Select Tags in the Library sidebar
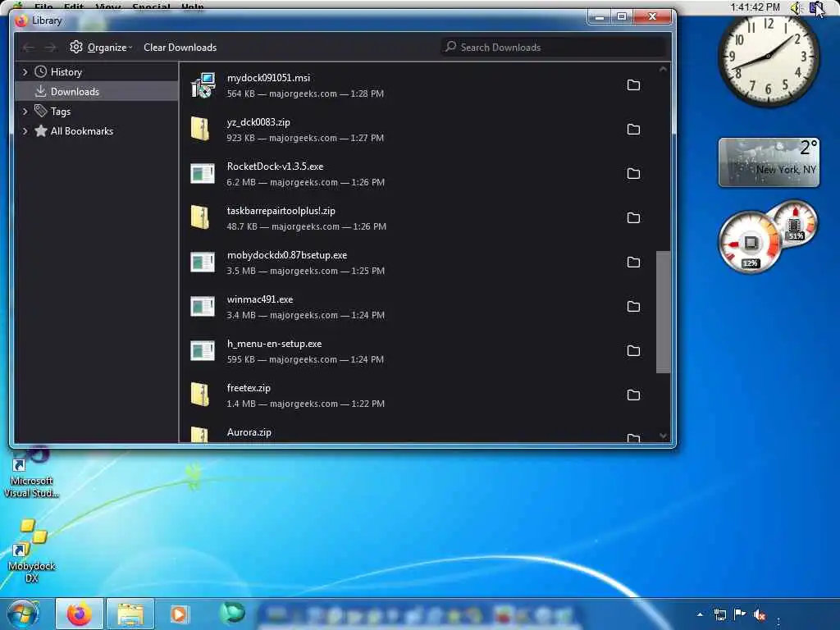This screenshot has height=630, width=840. (61, 112)
